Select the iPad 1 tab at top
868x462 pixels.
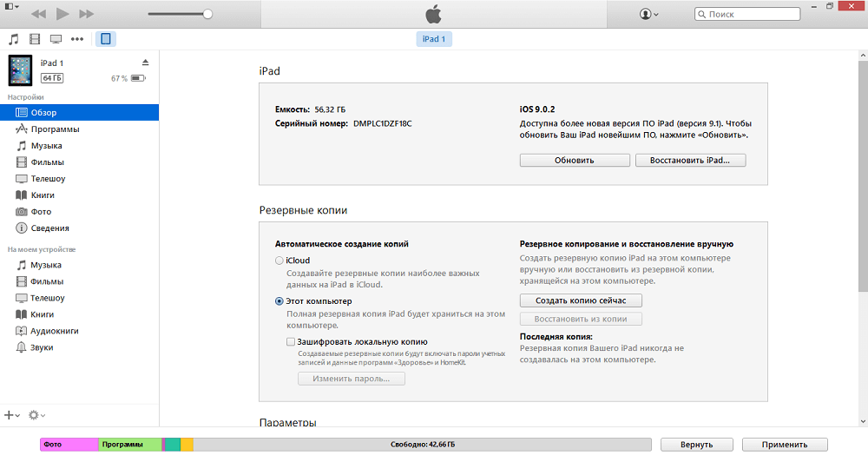pyautogui.click(x=434, y=39)
